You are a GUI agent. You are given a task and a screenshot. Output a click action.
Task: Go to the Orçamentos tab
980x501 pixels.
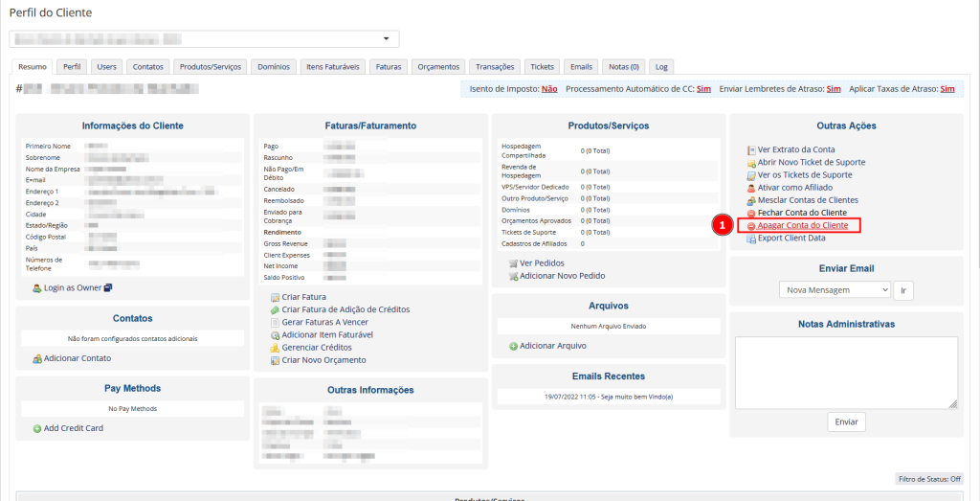pos(438,67)
